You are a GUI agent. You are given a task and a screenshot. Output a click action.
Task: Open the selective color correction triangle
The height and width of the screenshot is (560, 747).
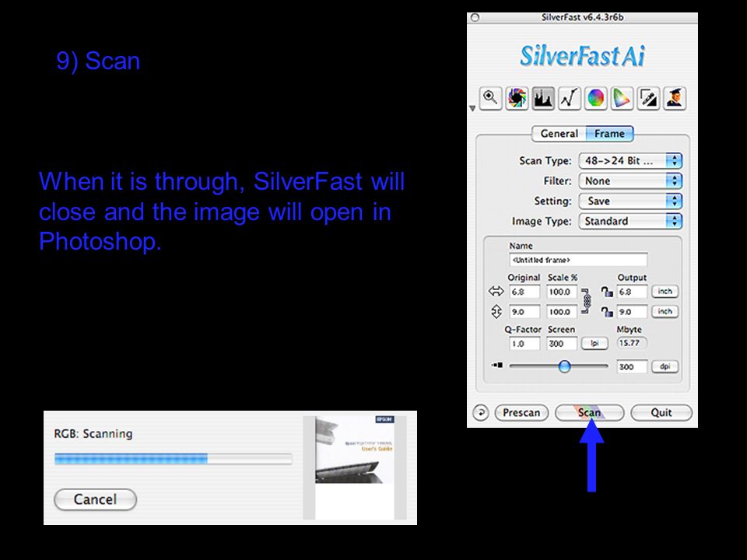pyautogui.click(x=622, y=99)
